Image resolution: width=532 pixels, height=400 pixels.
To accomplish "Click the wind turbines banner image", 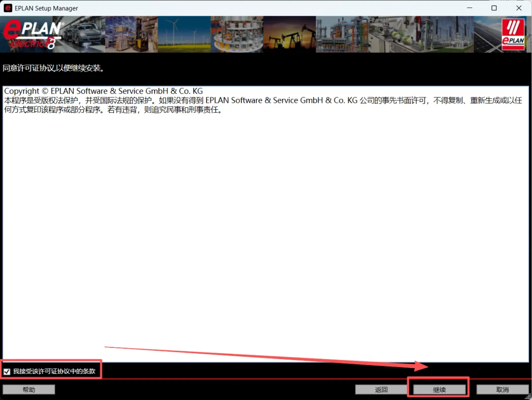I will pos(184,34).
